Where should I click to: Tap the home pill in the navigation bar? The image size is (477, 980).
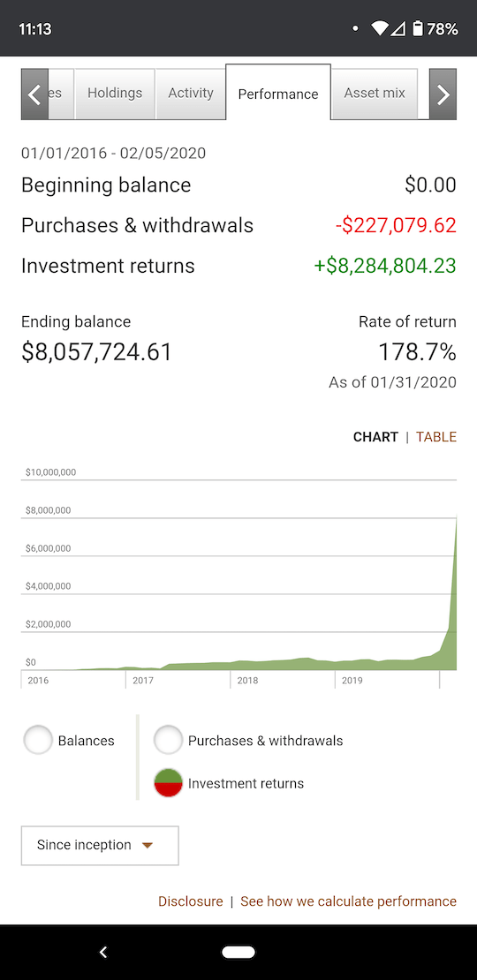pyautogui.click(x=238, y=952)
